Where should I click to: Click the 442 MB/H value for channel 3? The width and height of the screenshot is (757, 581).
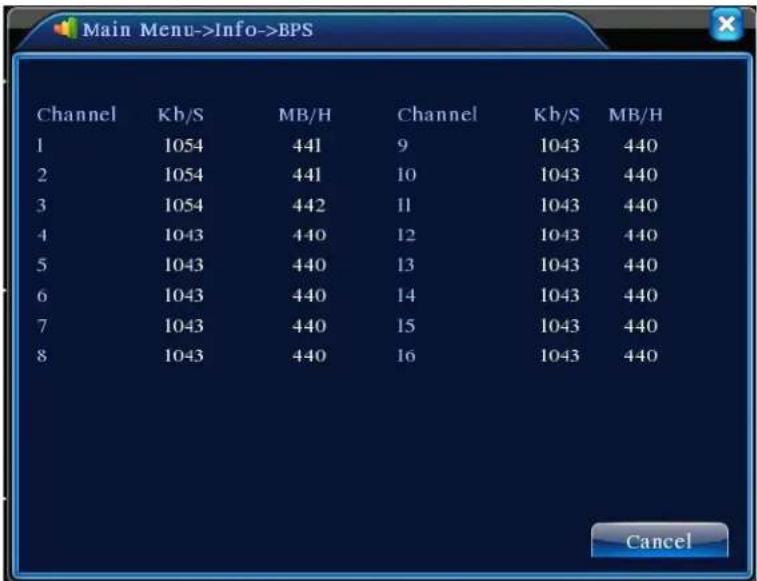tap(309, 205)
